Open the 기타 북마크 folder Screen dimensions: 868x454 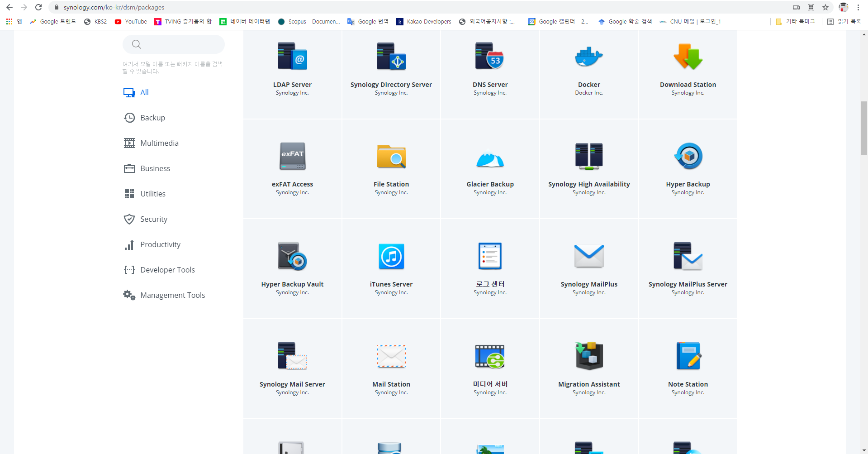pos(795,21)
